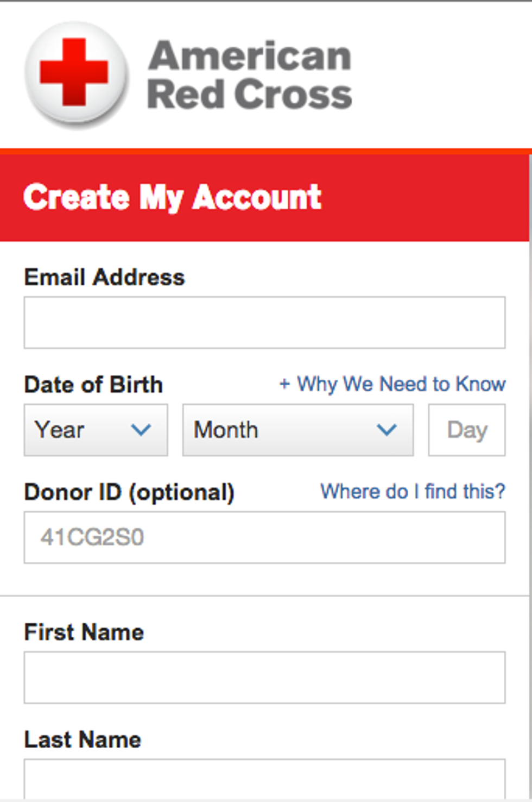This screenshot has width=532, height=802.
Task: Click the Year dropdown chevron arrow
Action: tap(141, 430)
